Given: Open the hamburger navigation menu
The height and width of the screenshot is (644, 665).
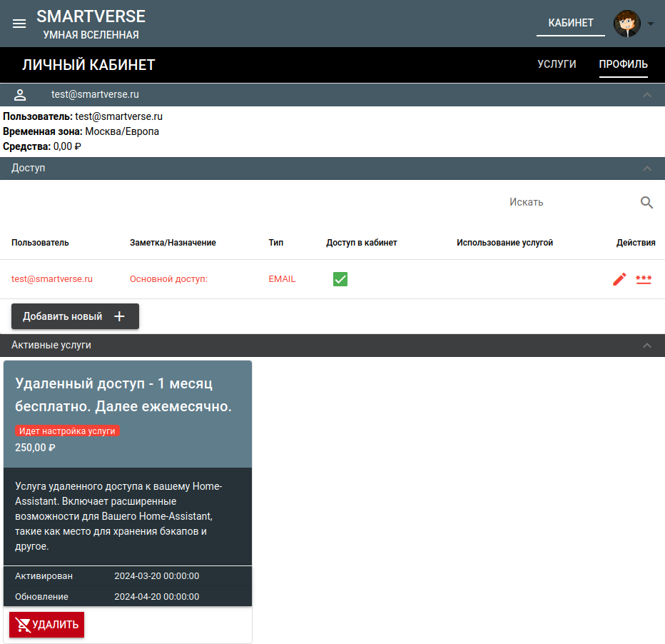Looking at the screenshot, I should pos(19,24).
